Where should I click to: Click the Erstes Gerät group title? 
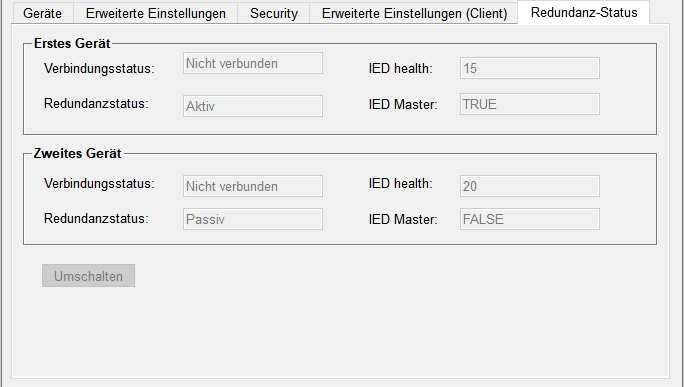[72, 44]
